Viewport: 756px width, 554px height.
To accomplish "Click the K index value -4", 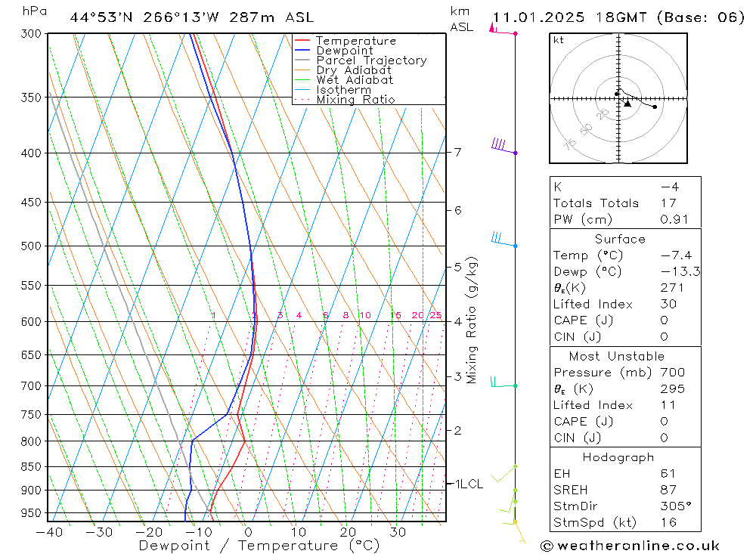I will pos(670,187).
